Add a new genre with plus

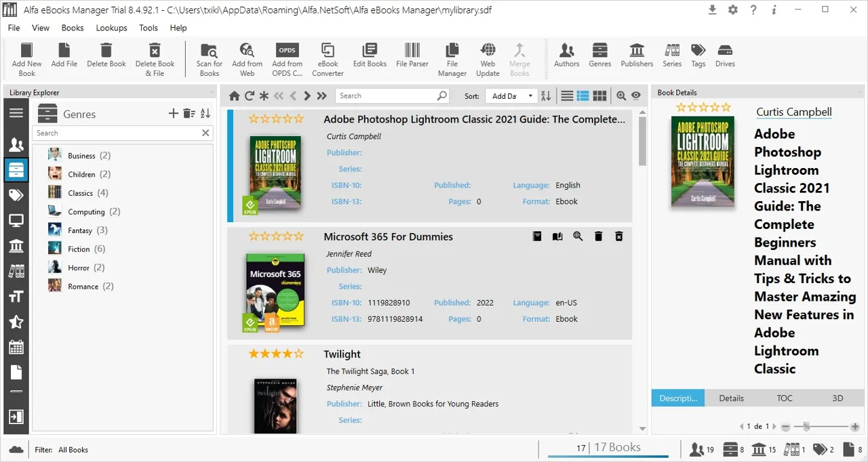tap(174, 114)
